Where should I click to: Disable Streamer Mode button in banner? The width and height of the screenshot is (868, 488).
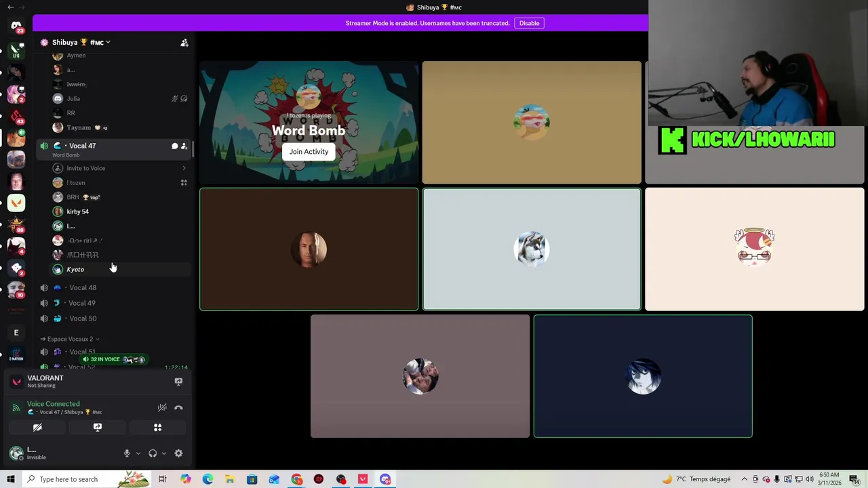529,23
